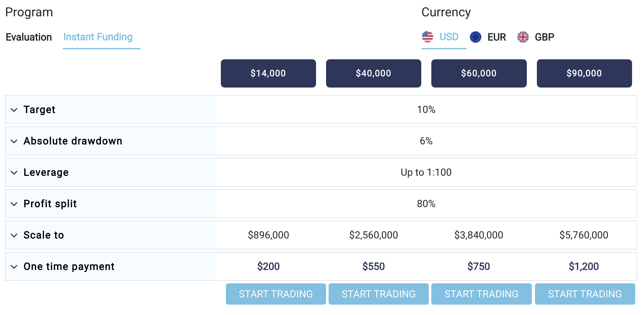The height and width of the screenshot is (315, 644).
Task: Expand the Target row chevron
Action: 14,110
